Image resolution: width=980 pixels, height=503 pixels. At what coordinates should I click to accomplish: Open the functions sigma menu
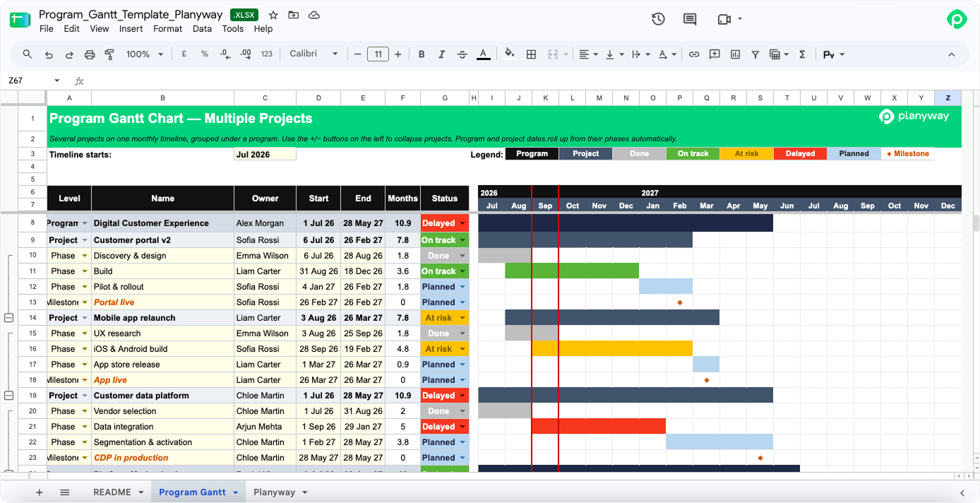click(802, 54)
